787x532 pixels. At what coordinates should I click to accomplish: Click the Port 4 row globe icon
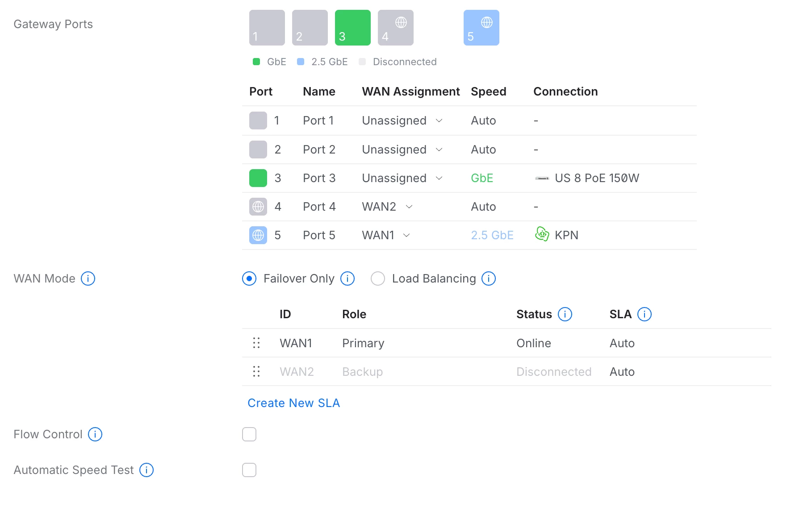pos(258,207)
